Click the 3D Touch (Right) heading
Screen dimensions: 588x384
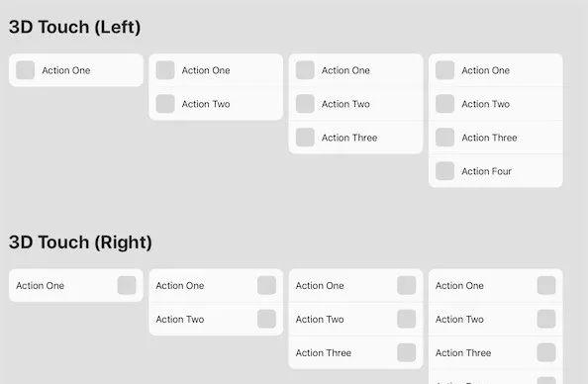[80, 242]
